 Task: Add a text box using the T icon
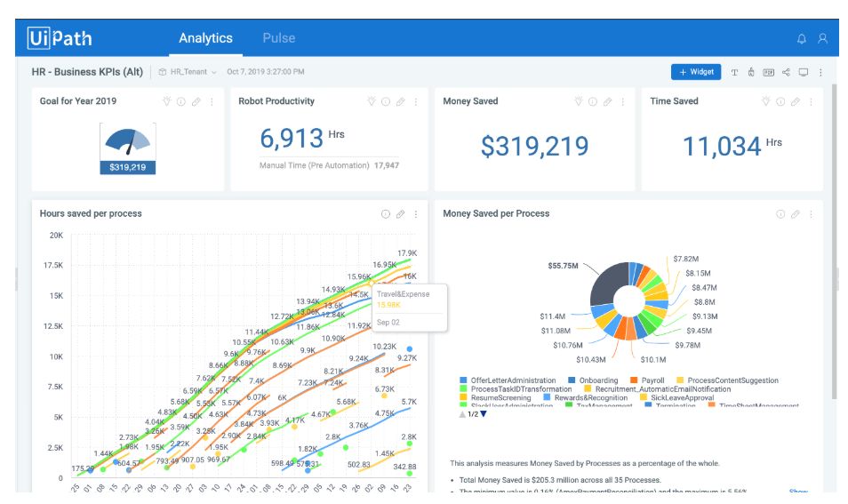pyautogui.click(x=734, y=72)
